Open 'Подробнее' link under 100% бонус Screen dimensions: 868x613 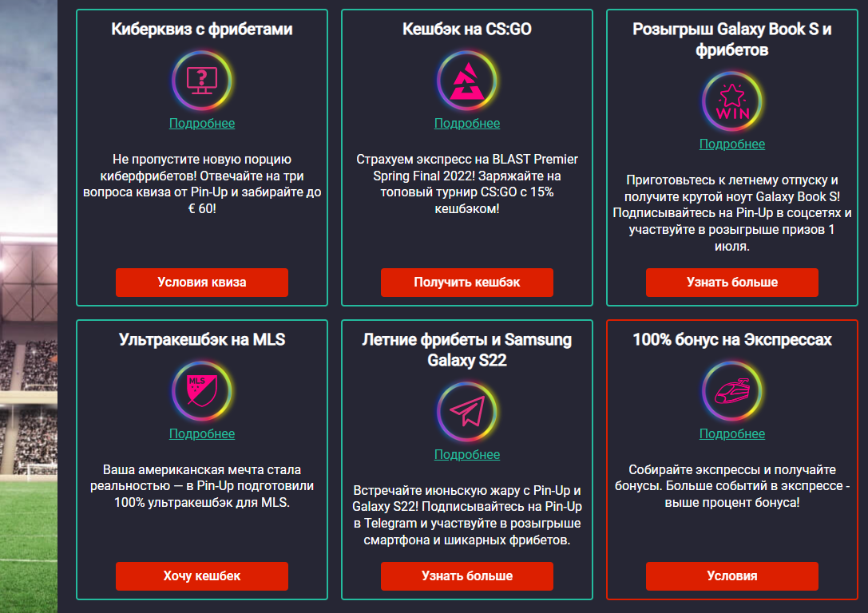click(x=732, y=433)
